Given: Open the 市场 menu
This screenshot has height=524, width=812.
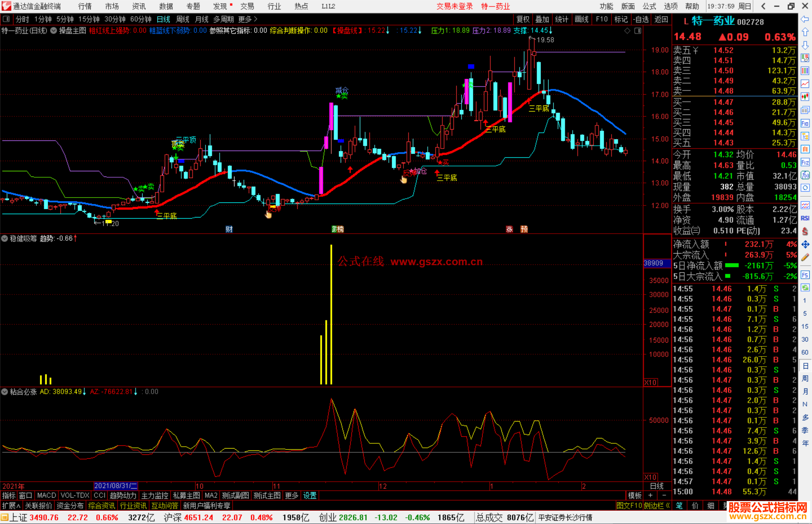Looking at the screenshot, I should [x=112, y=6].
